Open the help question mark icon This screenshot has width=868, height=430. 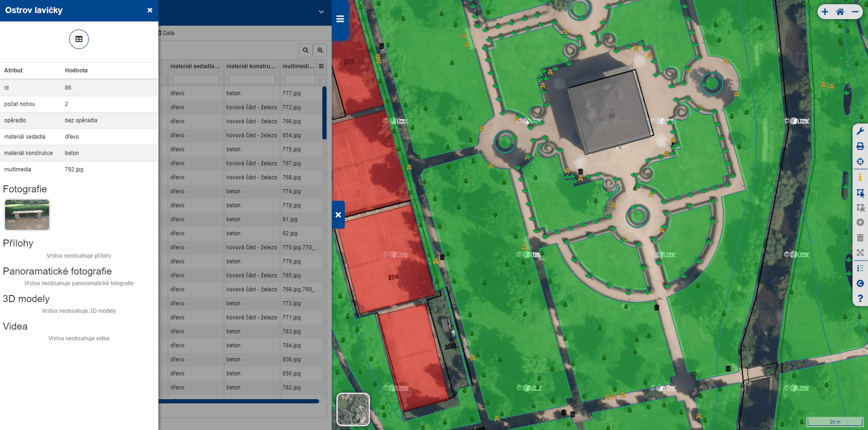[860, 298]
